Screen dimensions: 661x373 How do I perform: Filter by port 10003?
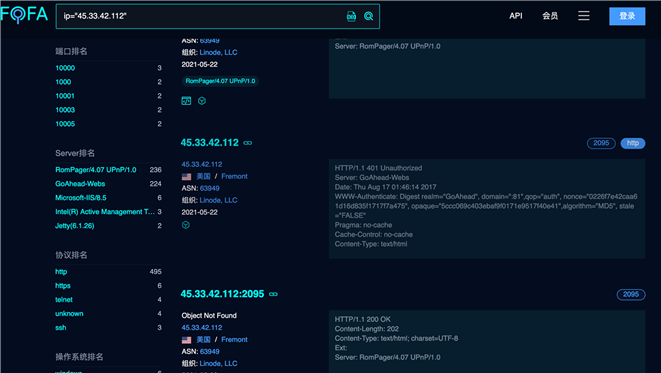(65, 110)
